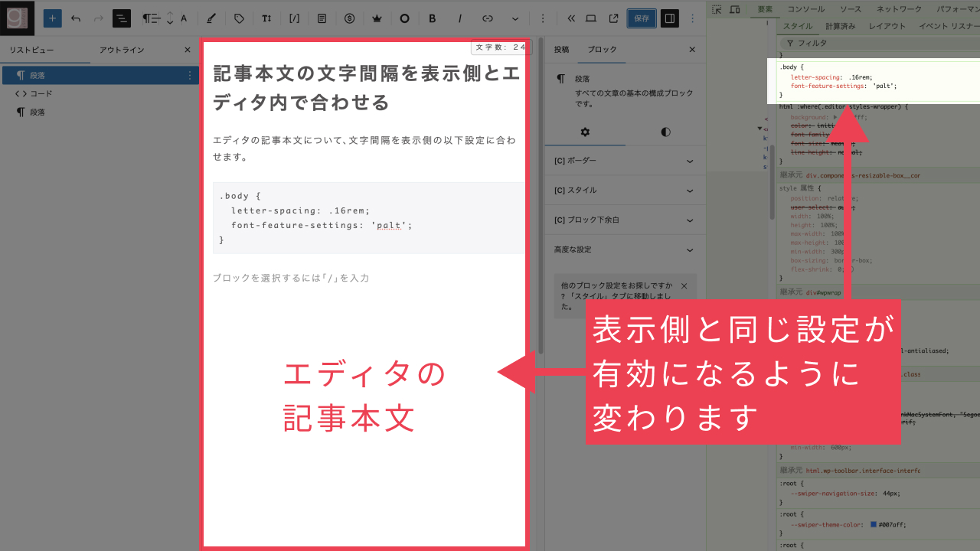This screenshot has height=551, width=980.
Task: Click the site logo in the editor corner
Action: (x=17, y=18)
